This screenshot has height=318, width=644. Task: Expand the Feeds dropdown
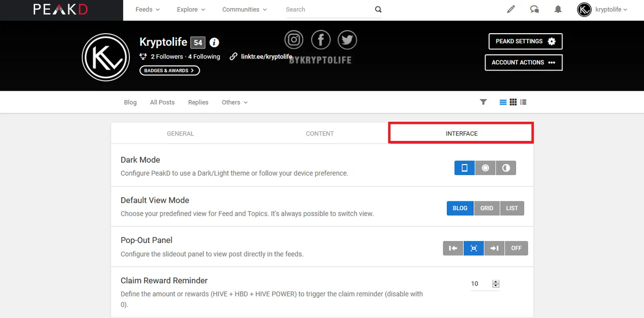[x=147, y=10]
